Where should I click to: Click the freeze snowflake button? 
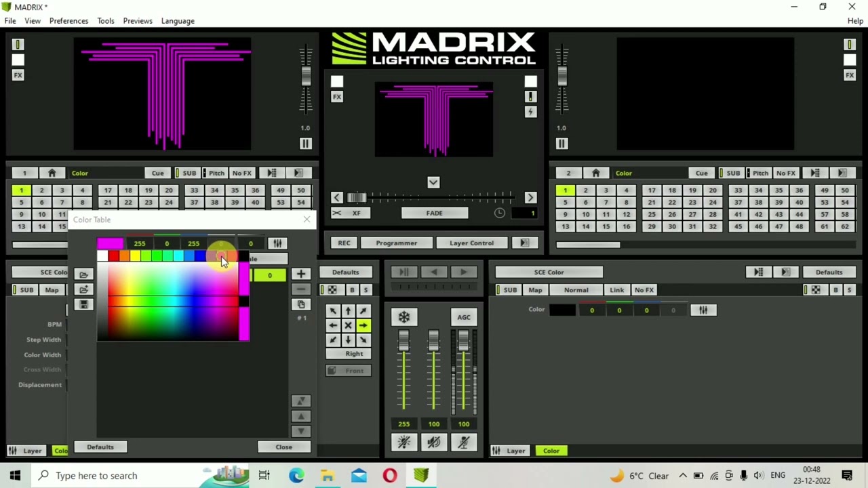pos(404,317)
